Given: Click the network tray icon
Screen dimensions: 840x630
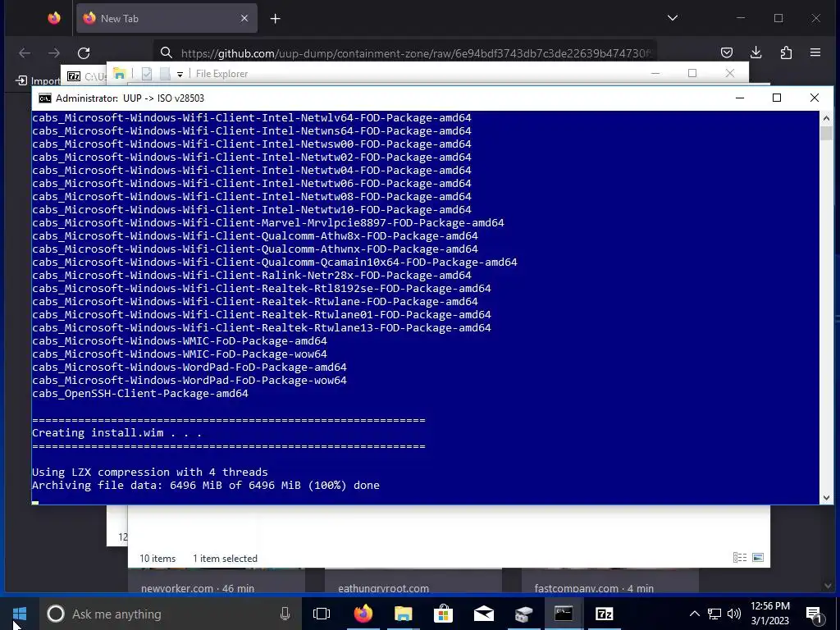Looking at the screenshot, I should tap(714, 614).
